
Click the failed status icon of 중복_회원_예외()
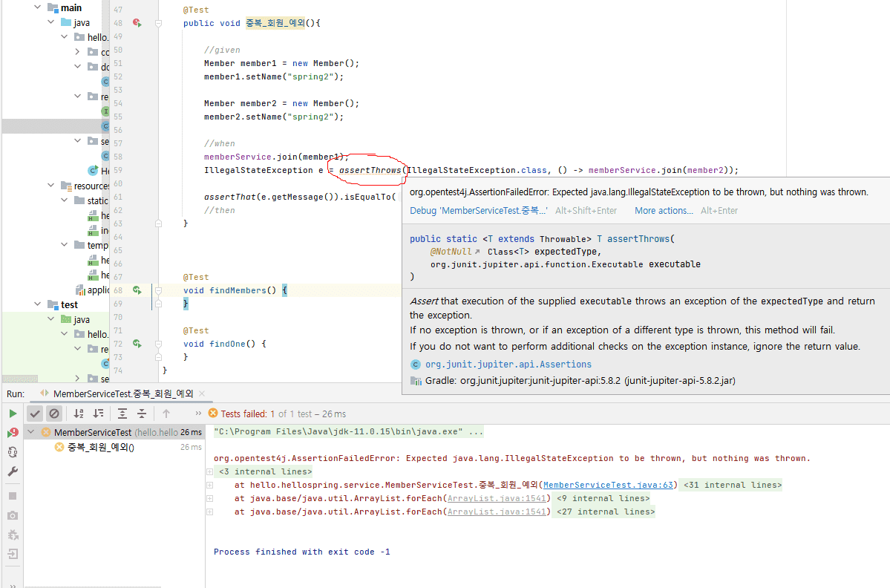pos(59,447)
